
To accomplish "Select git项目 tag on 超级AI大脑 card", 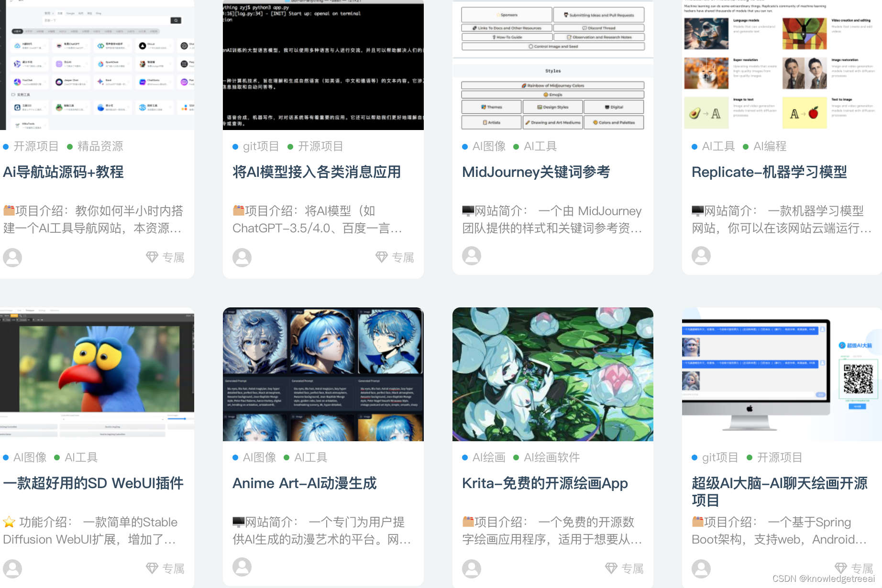I will pyautogui.click(x=715, y=457).
